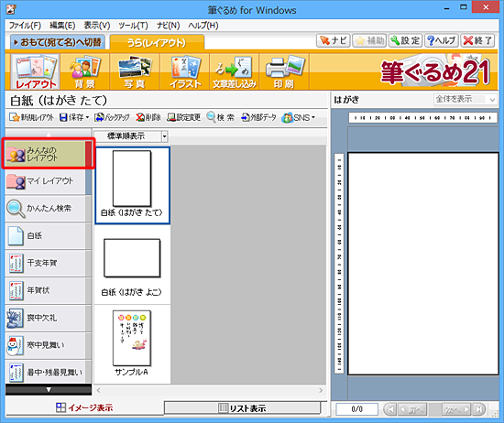Click the 検索 search toolbar button
Screen dimensions: 504x423
tap(221, 117)
